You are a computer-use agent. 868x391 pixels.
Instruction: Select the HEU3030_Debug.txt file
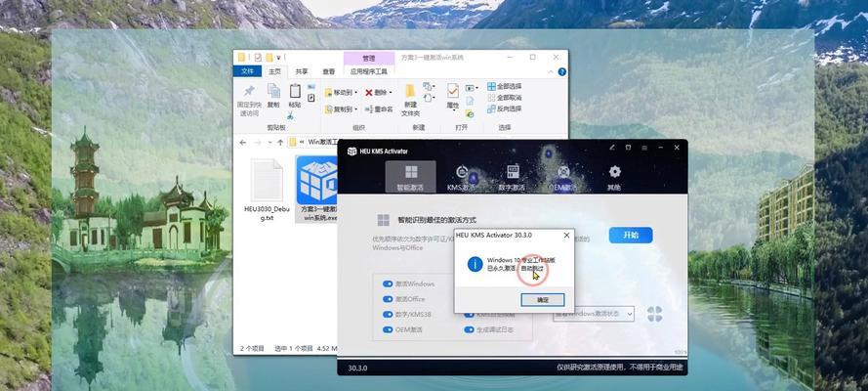(x=267, y=190)
